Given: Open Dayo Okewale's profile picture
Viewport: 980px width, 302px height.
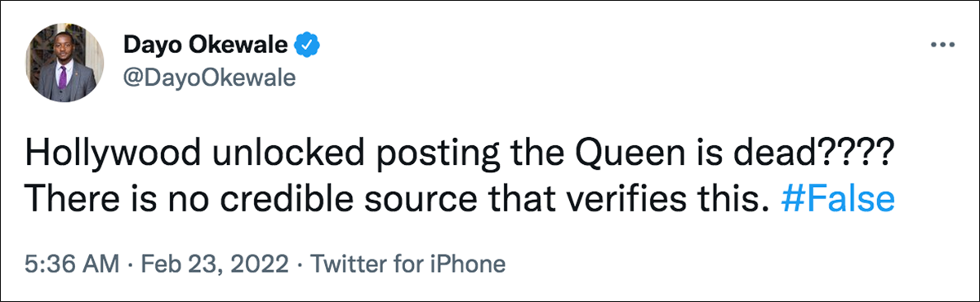Looking at the screenshot, I should click(x=63, y=62).
